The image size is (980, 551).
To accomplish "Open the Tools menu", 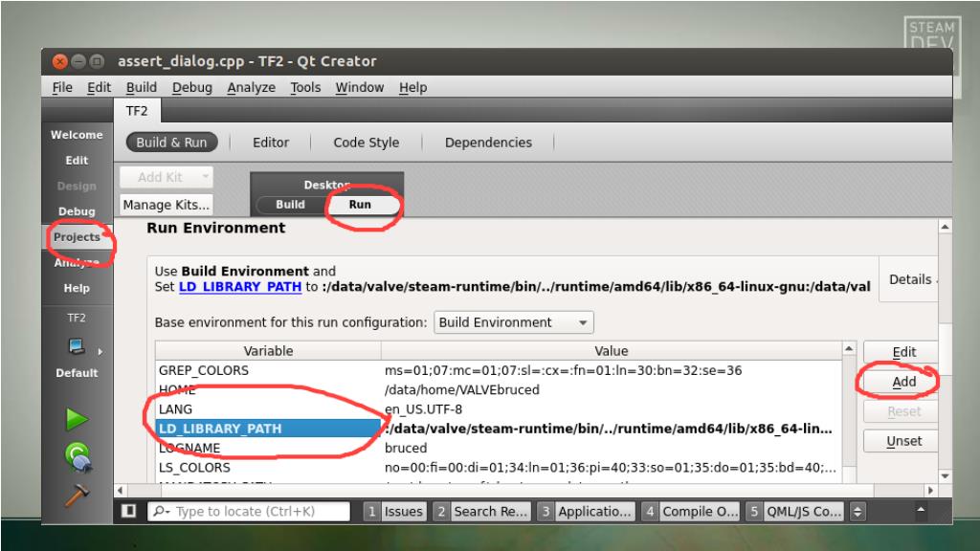I will tap(305, 87).
